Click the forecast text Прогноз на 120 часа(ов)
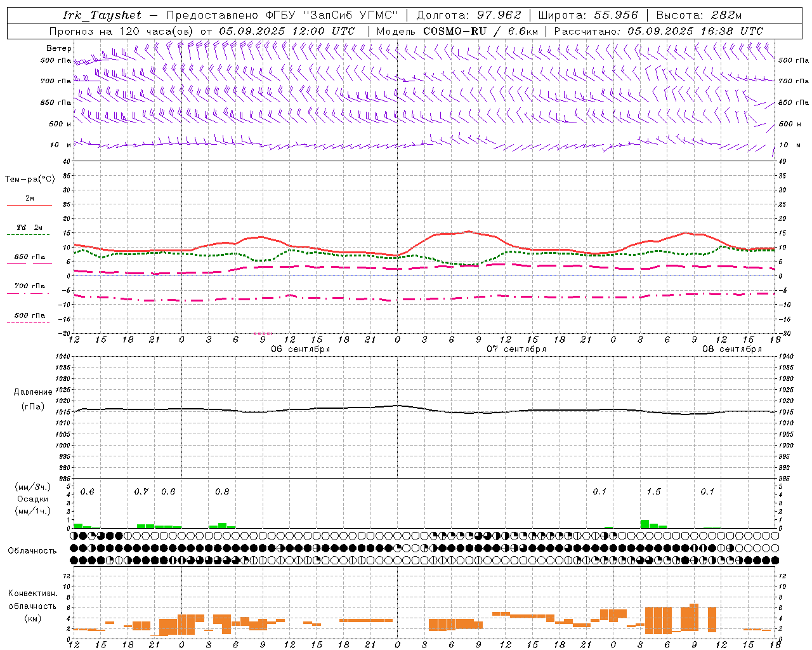Screen dimensions: 812x650 [122, 31]
